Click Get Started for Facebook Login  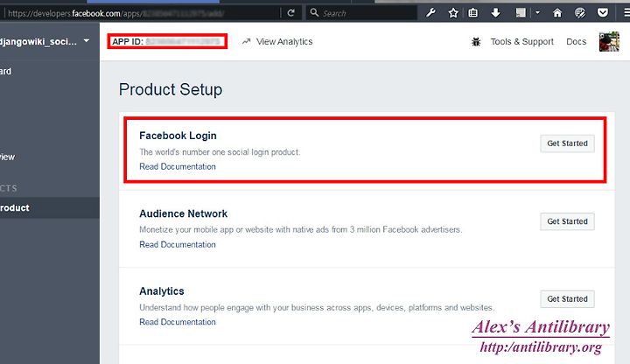(567, 143)
